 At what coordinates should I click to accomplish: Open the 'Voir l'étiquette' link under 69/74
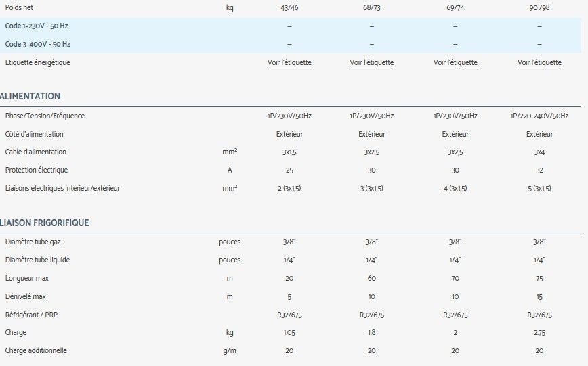pos(455,62)
